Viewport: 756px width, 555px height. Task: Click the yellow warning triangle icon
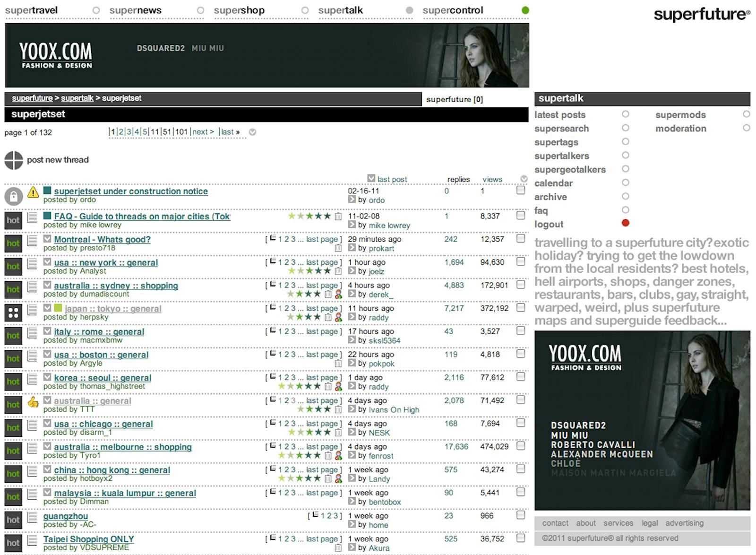[33, 192]
